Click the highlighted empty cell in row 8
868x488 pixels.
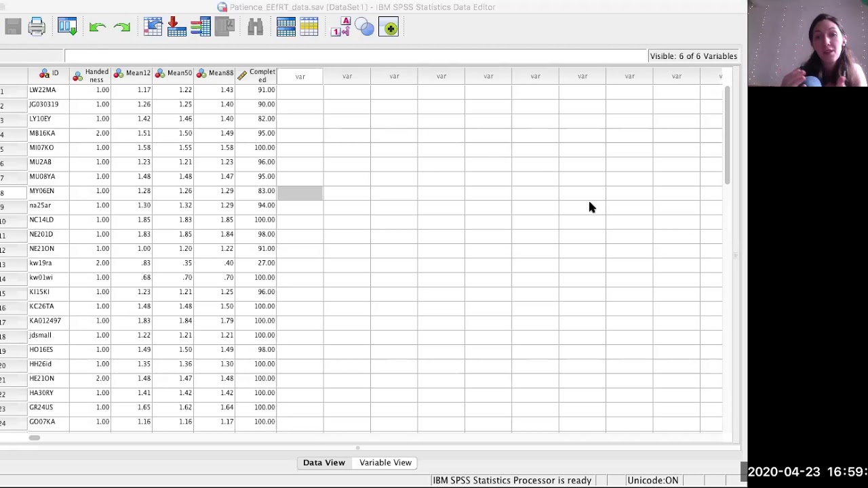[300, 192]
